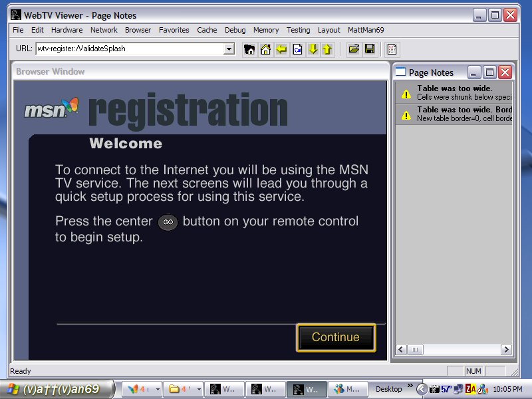Click the Continue button
The height and width of the screenshot is (399, 532).
(336, 338)
